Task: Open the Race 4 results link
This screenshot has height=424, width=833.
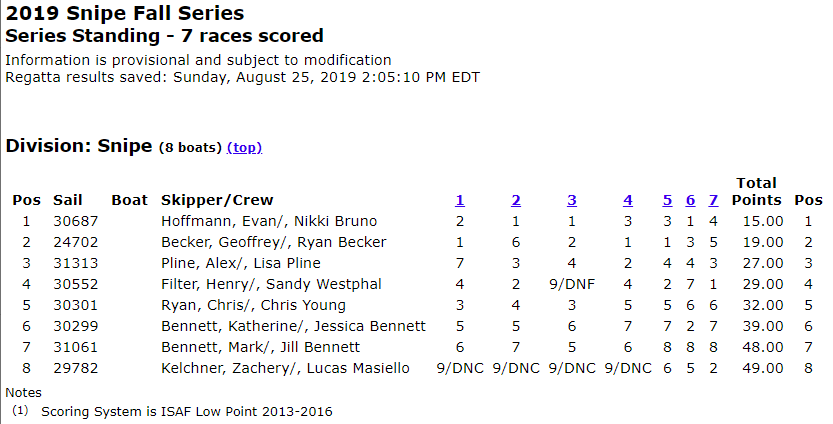Action: 628,200
